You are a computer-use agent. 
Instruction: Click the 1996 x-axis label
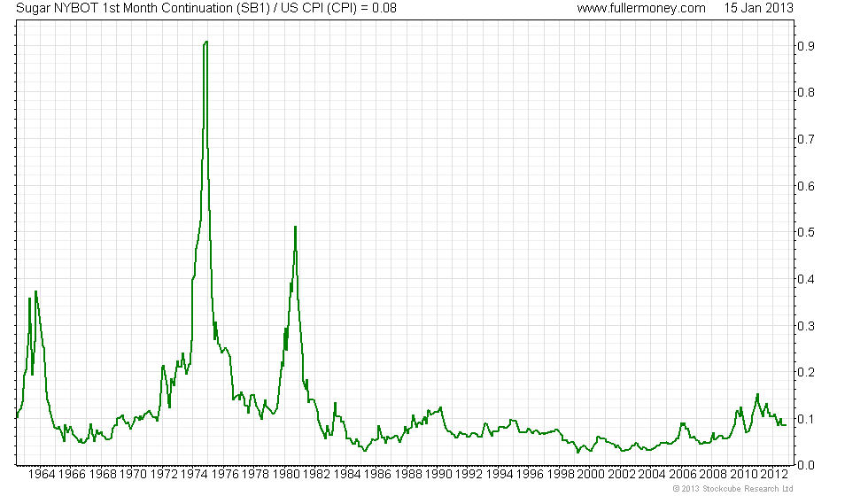point(530,475)
